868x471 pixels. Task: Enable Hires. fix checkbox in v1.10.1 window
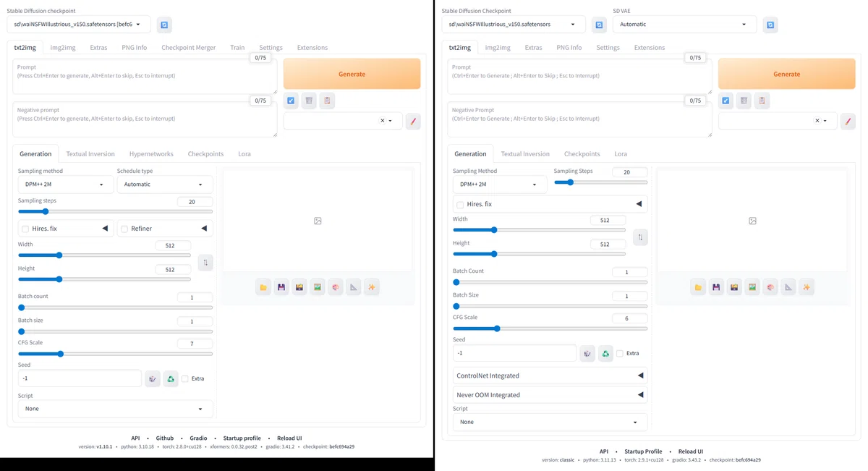point(25,229)
